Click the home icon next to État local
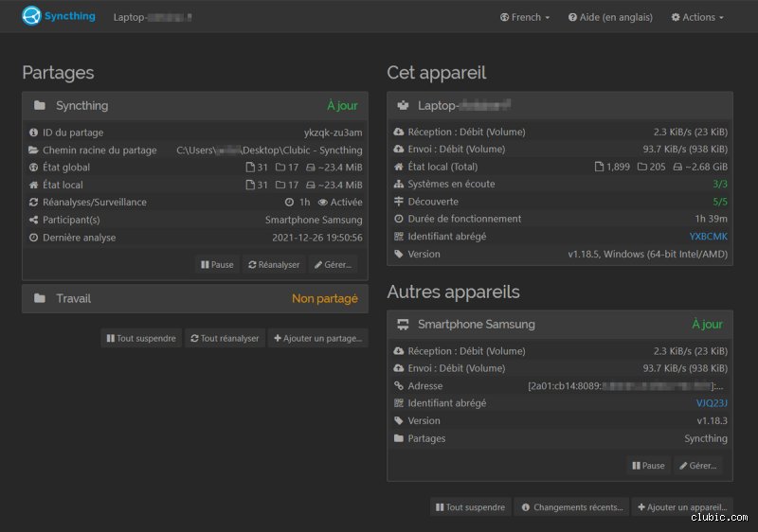758x532 pixels. click(33, 185)
